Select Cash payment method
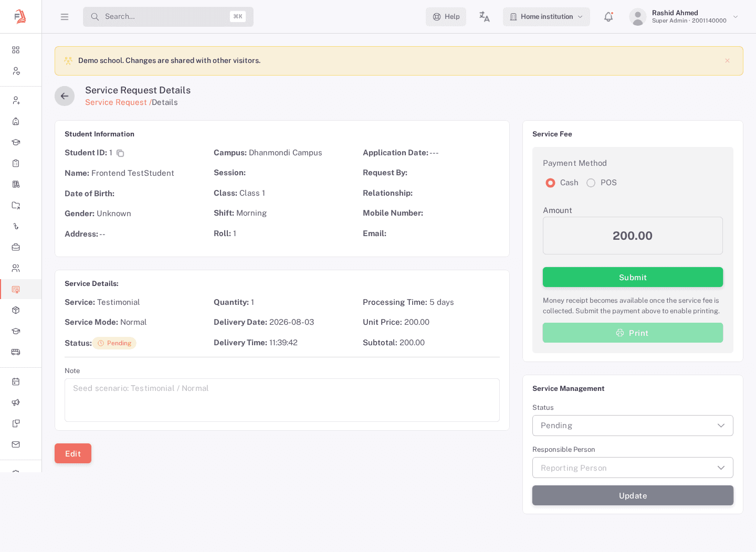The image size is (756, 552). pyautogui.click(x=550, y=183)
